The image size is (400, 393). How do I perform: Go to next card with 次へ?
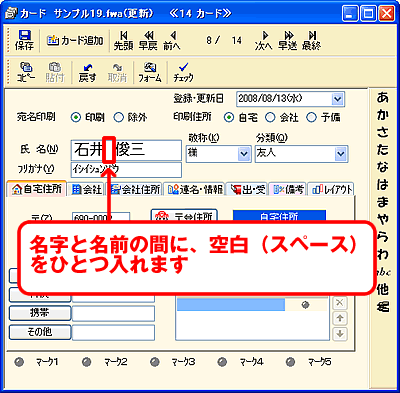point(264,41)
